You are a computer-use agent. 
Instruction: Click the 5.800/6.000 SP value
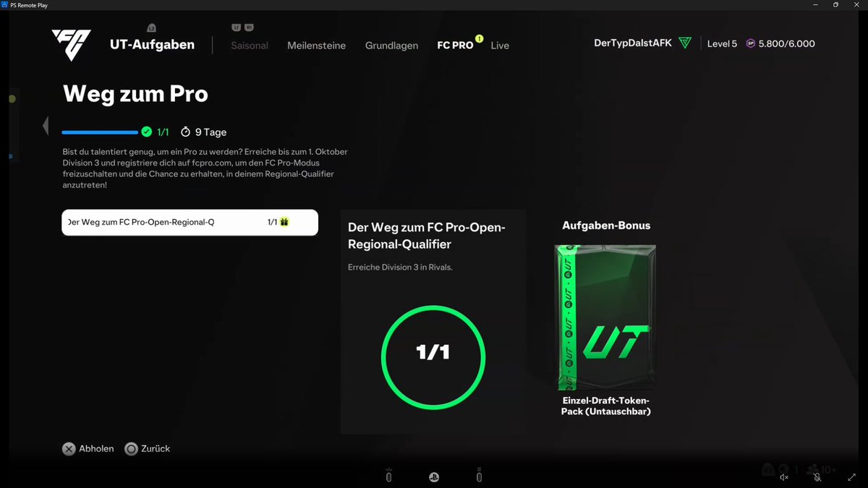coord(787,44)
